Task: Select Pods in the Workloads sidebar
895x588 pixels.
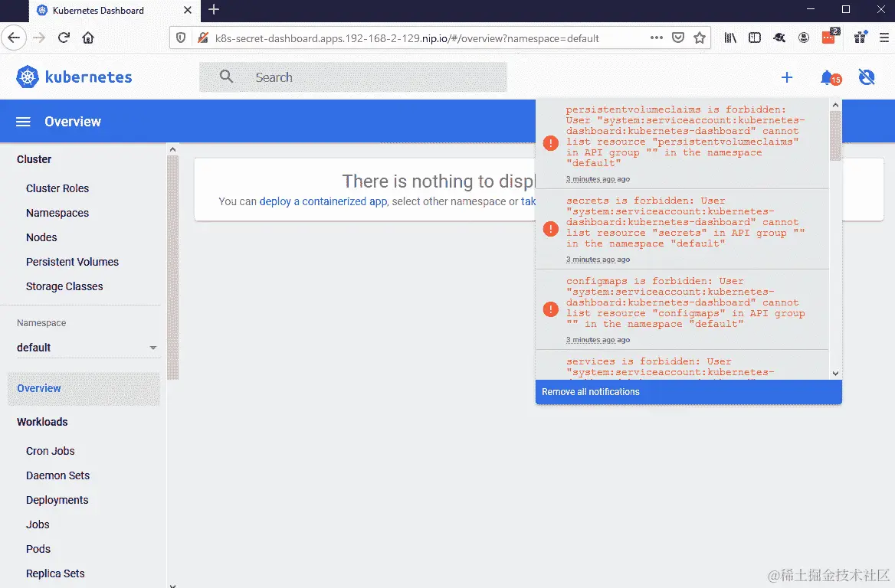Action: [x=38, y=549]
